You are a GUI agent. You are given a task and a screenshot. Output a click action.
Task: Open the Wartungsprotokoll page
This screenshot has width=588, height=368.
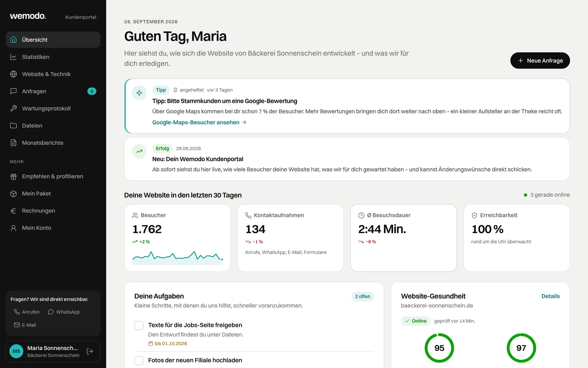(x=53, y=108)
